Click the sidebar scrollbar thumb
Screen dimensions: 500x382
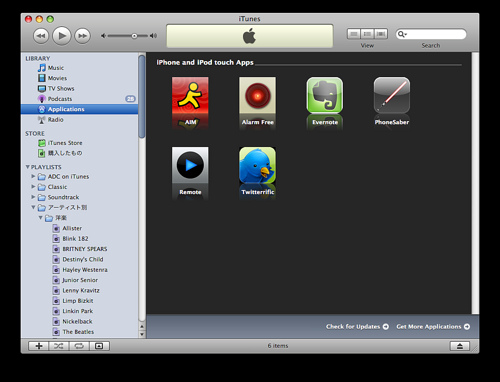tap(142, 97)
